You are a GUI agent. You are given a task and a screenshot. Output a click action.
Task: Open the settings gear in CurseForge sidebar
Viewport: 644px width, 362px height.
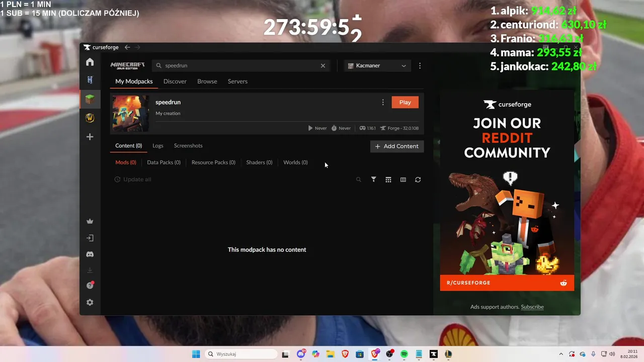tap(90, 302)
